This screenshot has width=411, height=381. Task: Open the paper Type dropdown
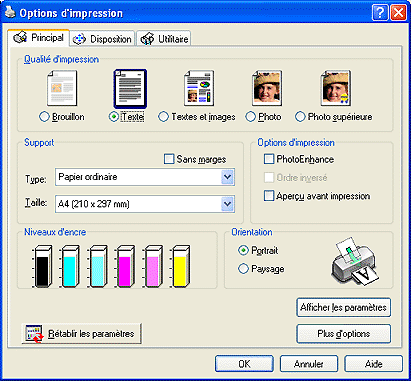pos(145,177)
